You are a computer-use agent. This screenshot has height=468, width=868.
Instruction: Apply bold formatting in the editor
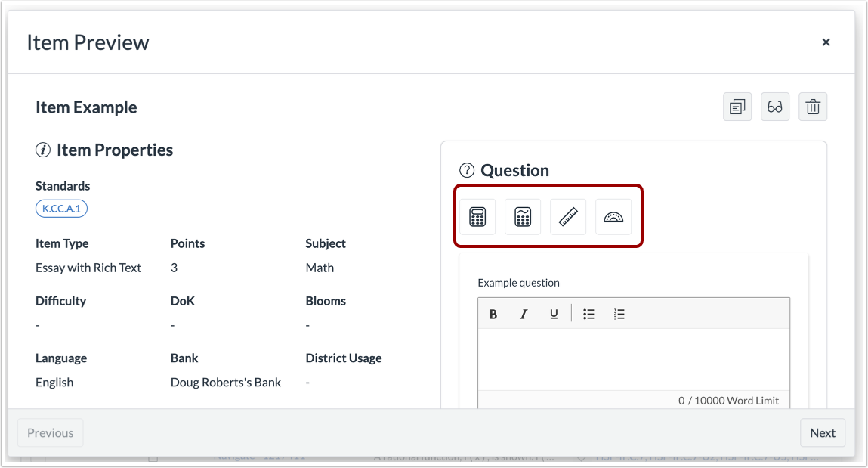[x=493, y=313]
